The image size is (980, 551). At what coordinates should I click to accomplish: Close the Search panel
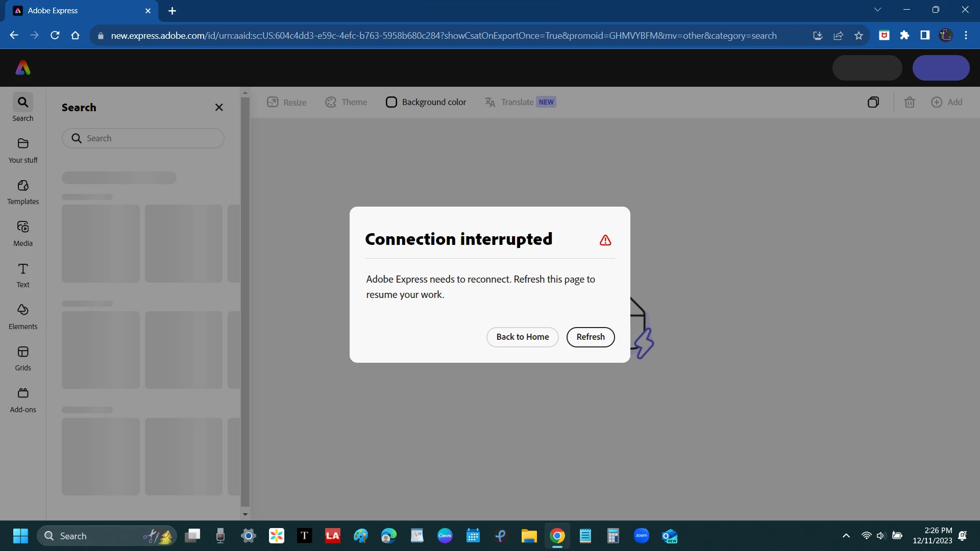coord(219,107)
